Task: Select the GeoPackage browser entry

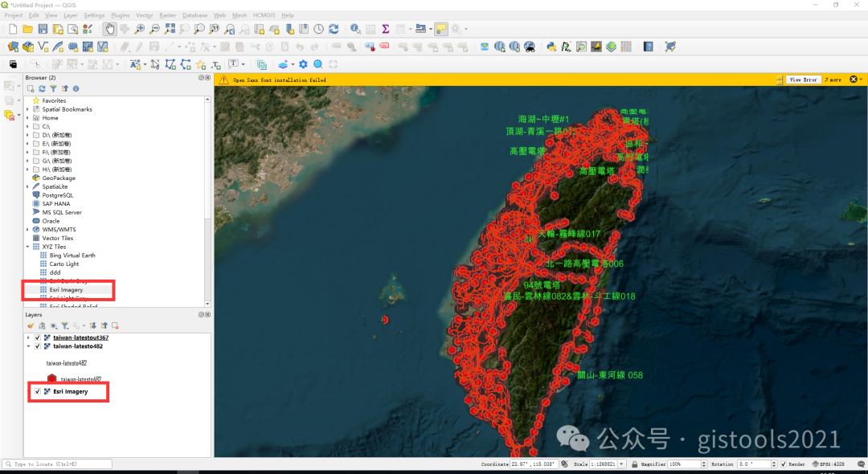Action: pos(59,178)
